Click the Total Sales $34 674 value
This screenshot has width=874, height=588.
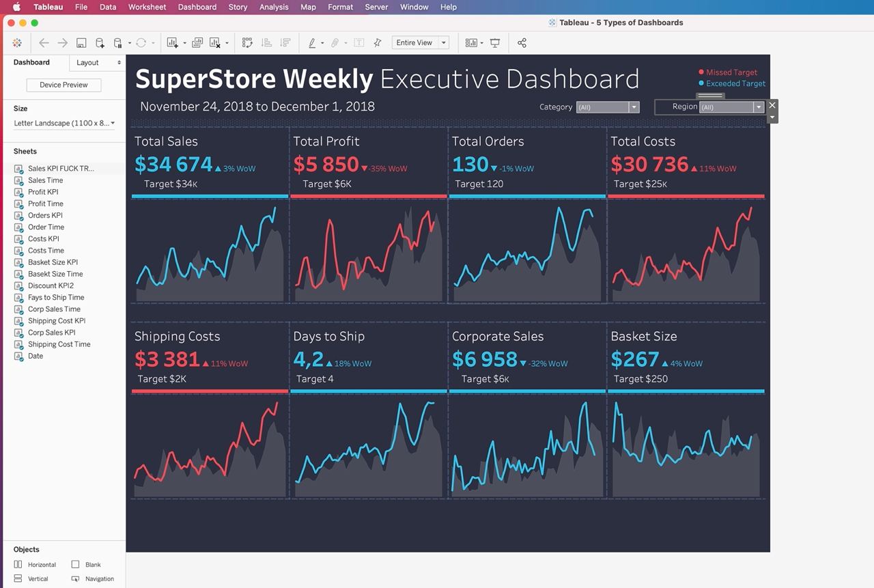pyautogui.click(x=173, y=165)
